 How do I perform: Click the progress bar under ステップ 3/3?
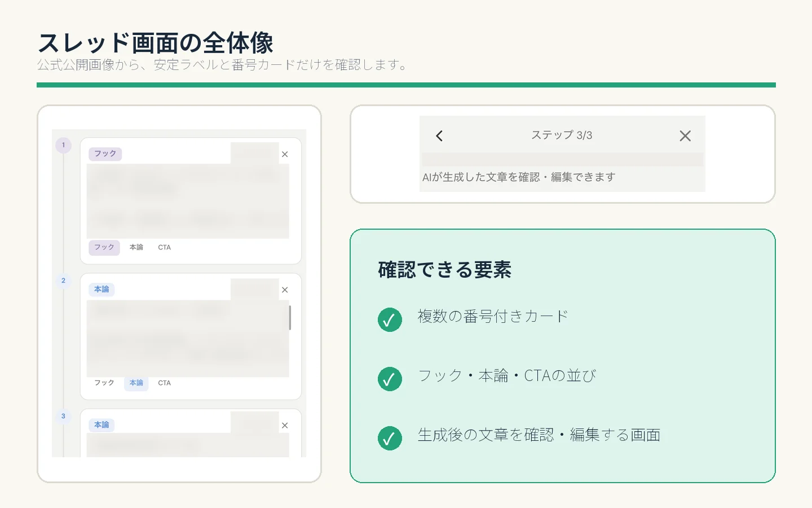[562, 159]
